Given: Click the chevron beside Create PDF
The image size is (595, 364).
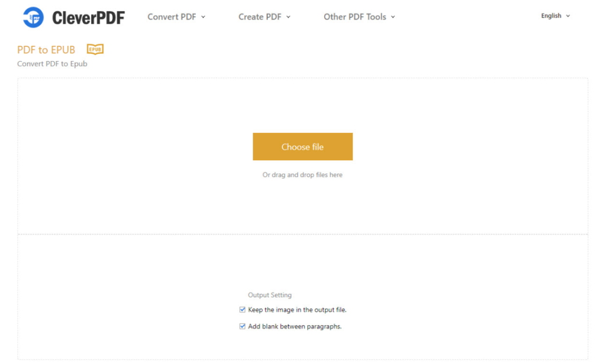Looking at the screenshot, I should pyautogui.click(x=289, y=17).
